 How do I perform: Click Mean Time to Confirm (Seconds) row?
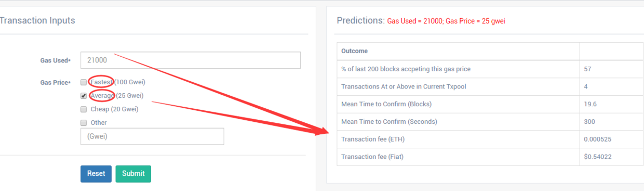(490, 122)
